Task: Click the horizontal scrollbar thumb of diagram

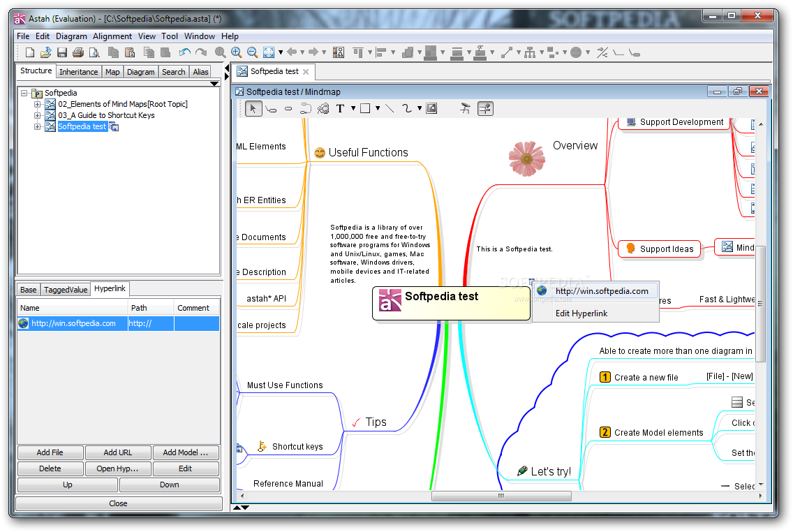Action: (501, 496)
